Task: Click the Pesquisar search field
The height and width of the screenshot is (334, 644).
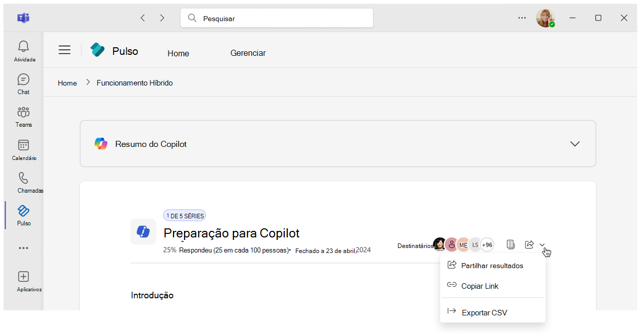Action: [277, 18]
